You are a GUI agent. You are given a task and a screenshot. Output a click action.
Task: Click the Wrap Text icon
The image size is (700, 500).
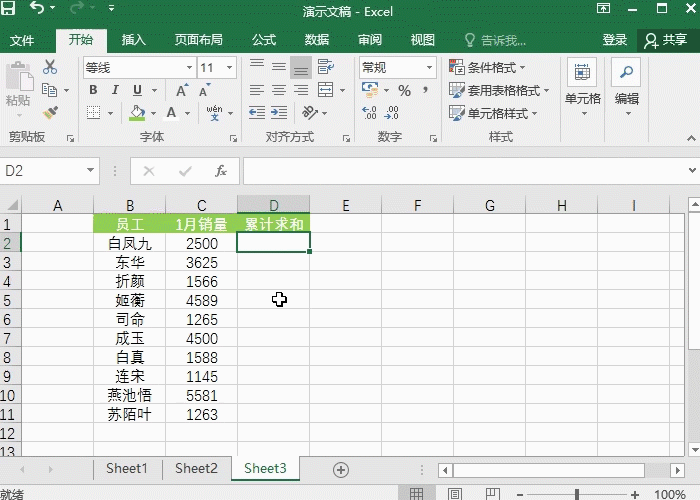326,68
